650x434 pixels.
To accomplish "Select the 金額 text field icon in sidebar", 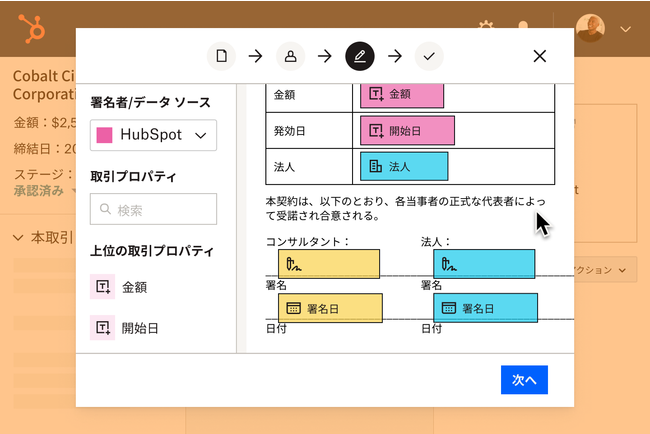I will (x=102, y=286).
